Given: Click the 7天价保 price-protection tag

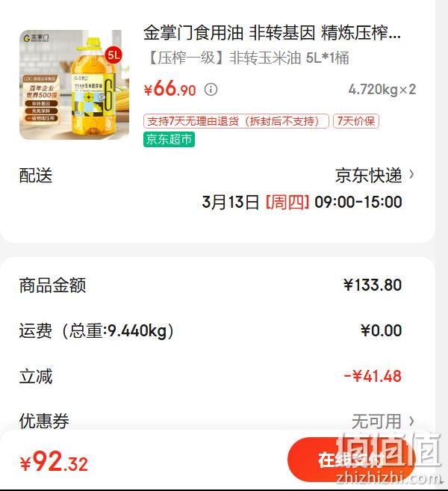Looking at the screenshot, I should pos(356,121).
